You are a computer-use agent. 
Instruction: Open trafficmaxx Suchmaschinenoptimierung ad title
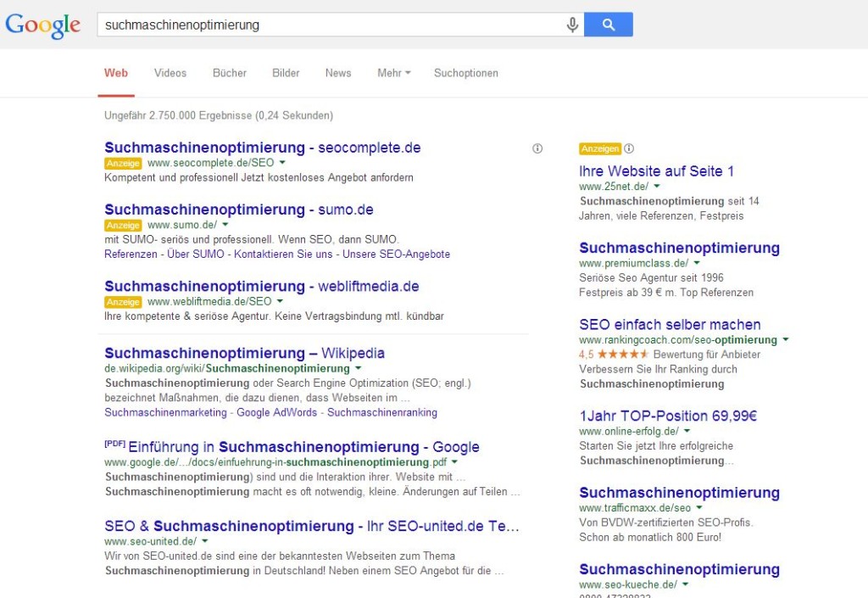(x=679, y=492)
